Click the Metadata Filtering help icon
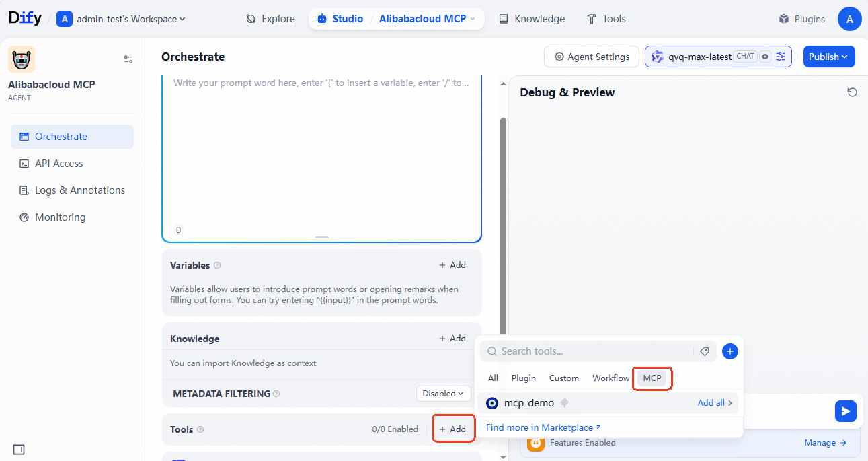Viewport: 868px width, 461px height. click(276, 394)
